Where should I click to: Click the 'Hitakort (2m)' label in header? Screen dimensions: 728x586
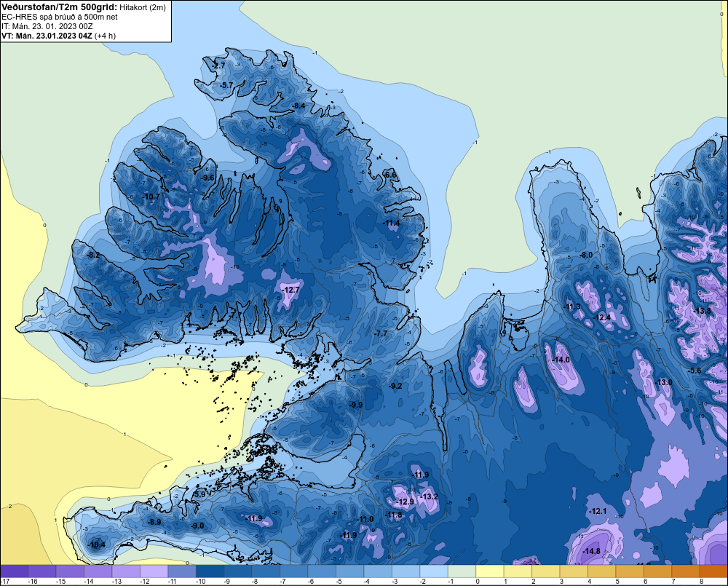click(x=142, y=7)
